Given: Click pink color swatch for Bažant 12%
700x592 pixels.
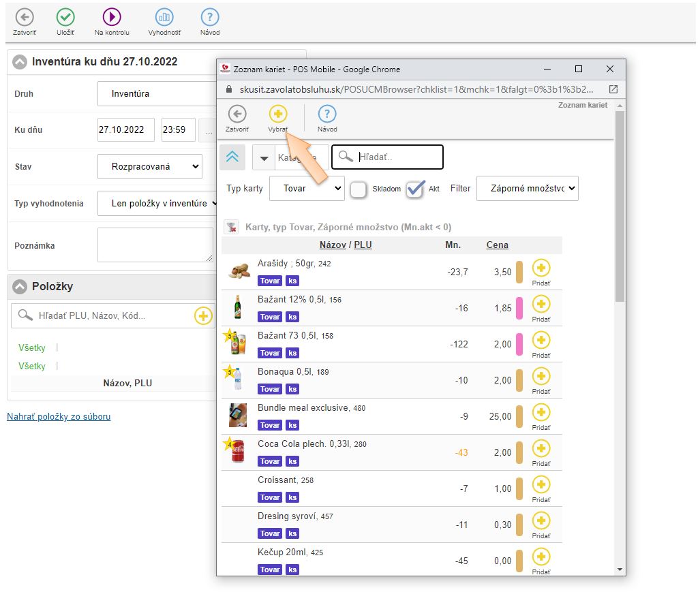Looking at the screenshot, I should 519,308.
